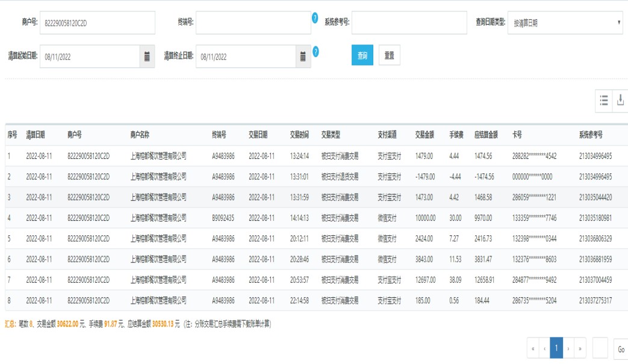This screenshot has height=364, width=628.
Task: Click the 重置 reset button
Action: coord(390,55)
